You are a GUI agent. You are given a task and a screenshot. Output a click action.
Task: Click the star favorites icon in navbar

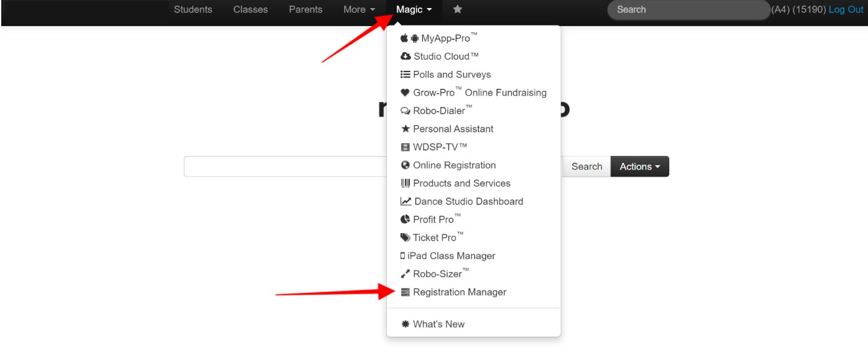tap(458, 9)
